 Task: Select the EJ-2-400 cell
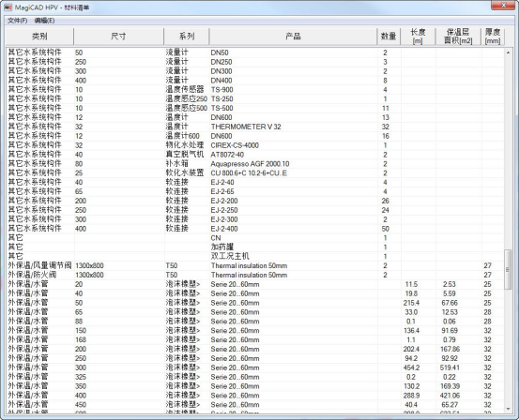(224, 229)
